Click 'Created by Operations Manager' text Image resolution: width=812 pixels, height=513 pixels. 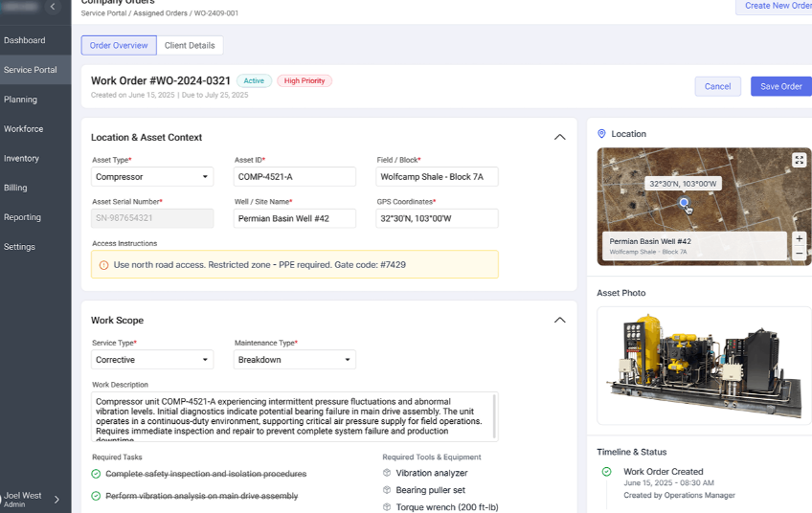tap(679, 496)
